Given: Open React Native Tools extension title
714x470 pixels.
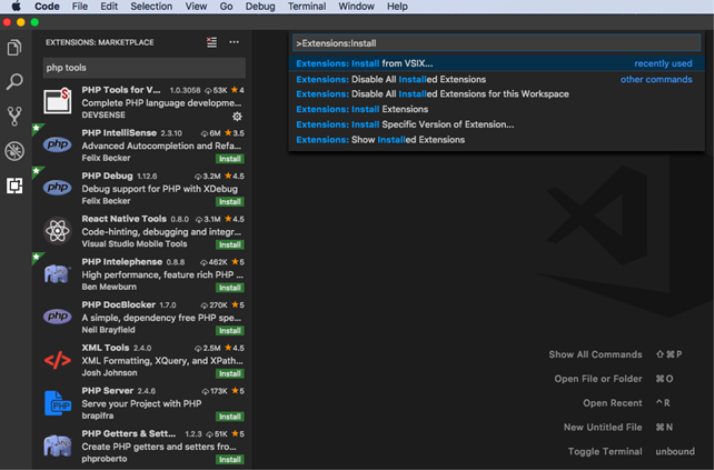Looking at the screenshot, I should point(124,219).
